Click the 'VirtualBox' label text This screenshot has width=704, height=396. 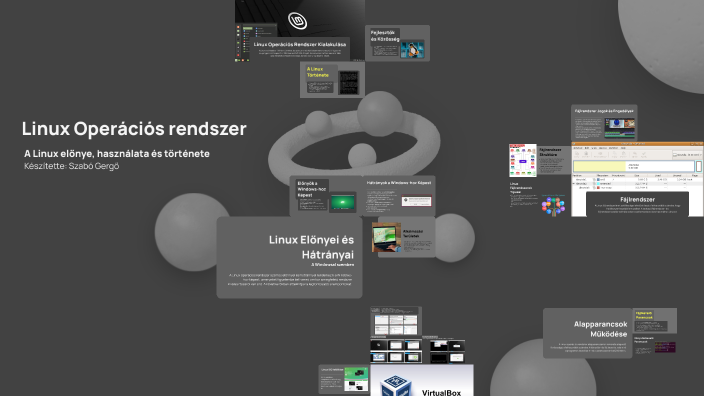[441, 392]
